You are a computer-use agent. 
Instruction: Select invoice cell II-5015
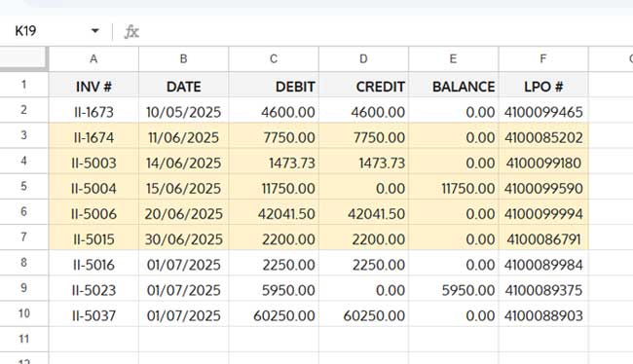[93, 237]
